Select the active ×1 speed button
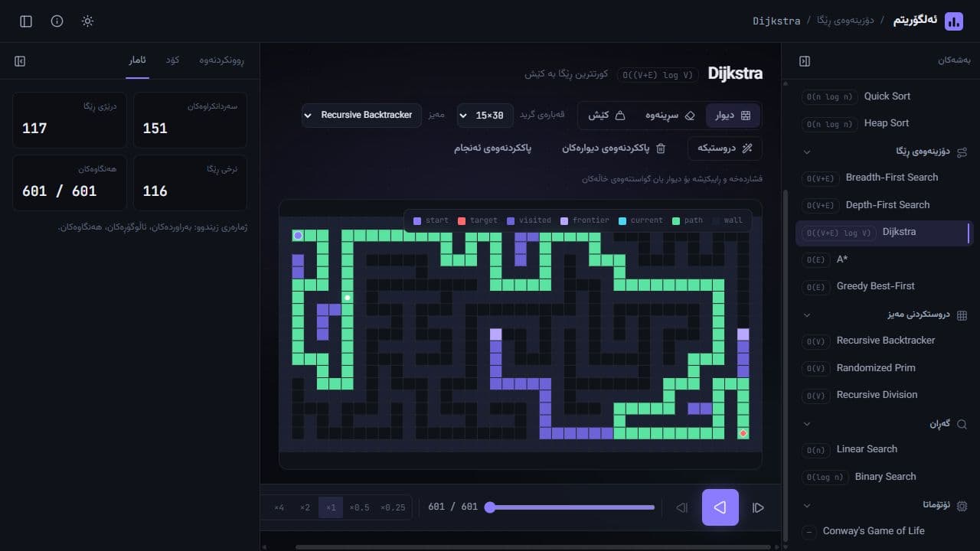 coord(331,507)
